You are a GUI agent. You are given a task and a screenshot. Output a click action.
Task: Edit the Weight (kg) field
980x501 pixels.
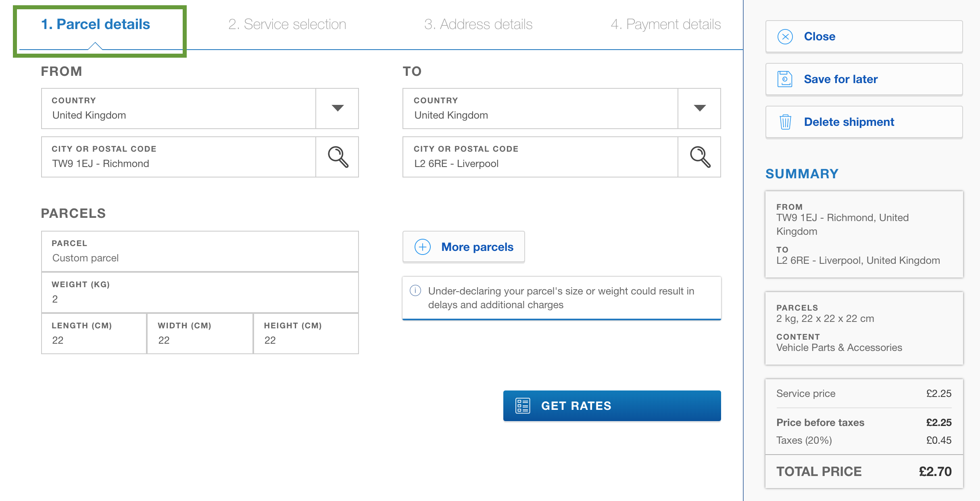point(200,292)
